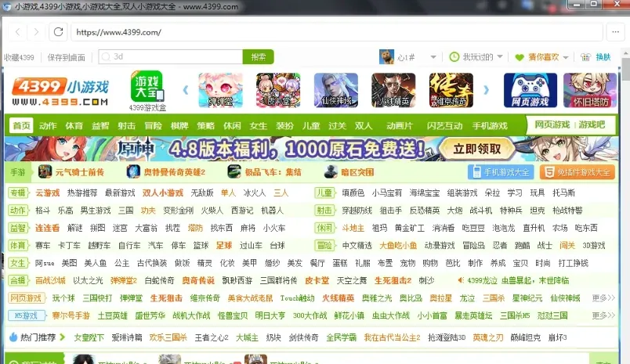The width and height of the screenshot is (630, 364).
Task: Click the browser address bar
Action: point(337,32)
